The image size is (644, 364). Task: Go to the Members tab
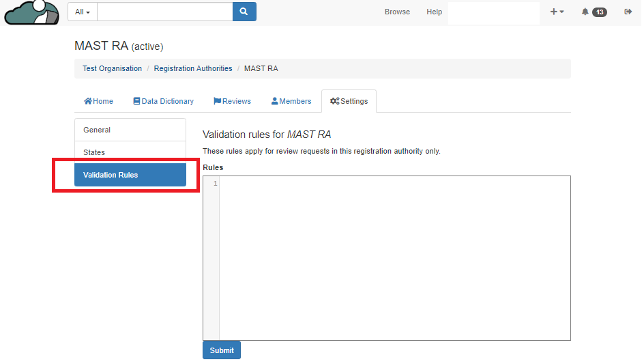pyautogui.click(x=291, y=101)
